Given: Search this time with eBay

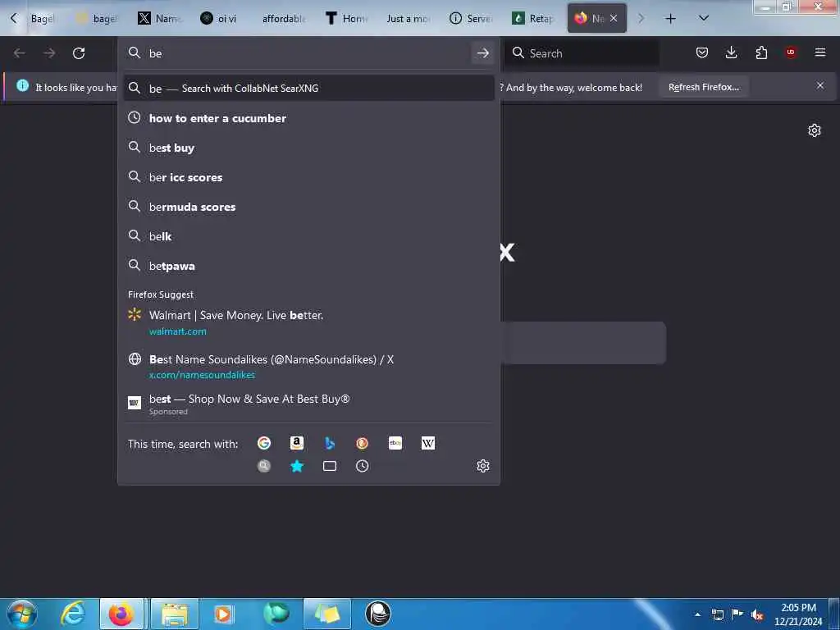Looking at the screenshot, I should pyautogui.click(x=395, y=443).
